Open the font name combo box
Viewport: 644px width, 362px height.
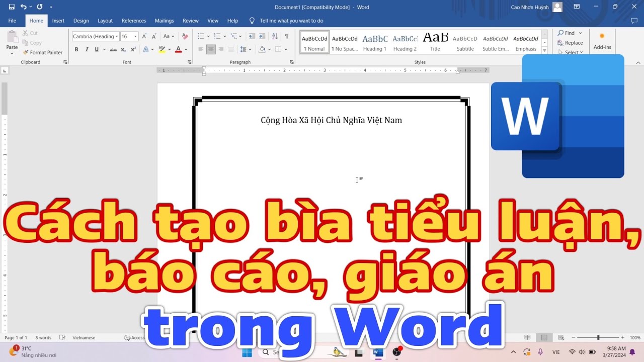95,36
